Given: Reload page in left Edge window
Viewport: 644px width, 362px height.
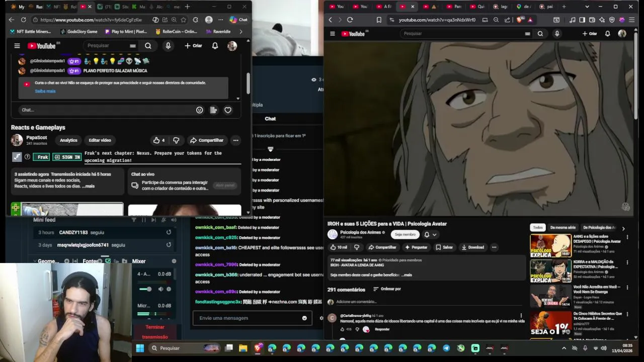Looking at the screenshot, I should [23, 20].
